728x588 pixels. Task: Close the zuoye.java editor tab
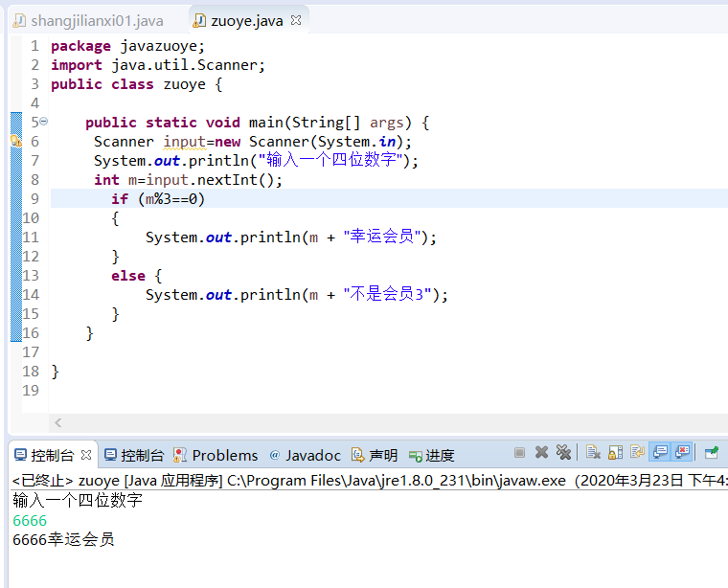pos(296,20)
